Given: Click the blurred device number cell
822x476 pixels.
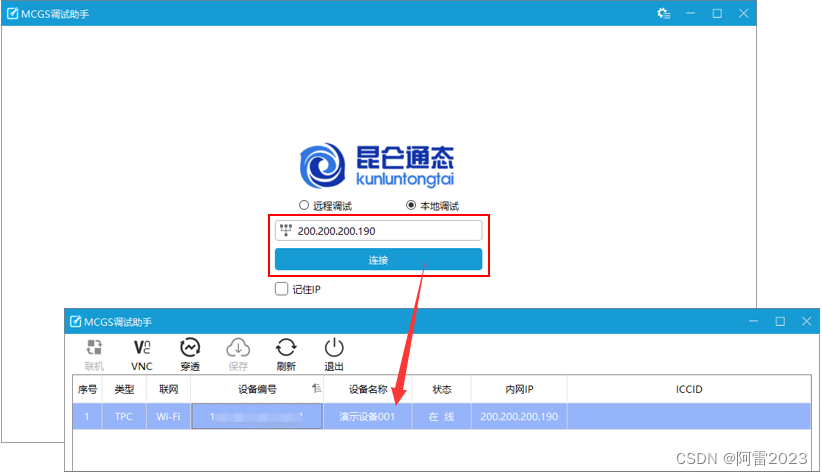Looking at the screenshot, I should point(257,416).
